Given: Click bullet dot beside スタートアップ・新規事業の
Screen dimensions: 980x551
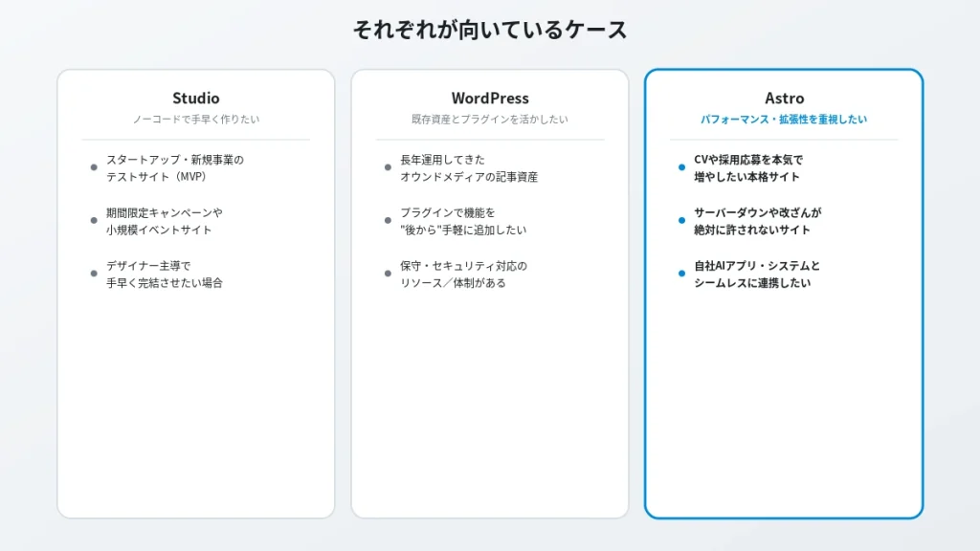Looking at the screenshot, I should (94, 167).
